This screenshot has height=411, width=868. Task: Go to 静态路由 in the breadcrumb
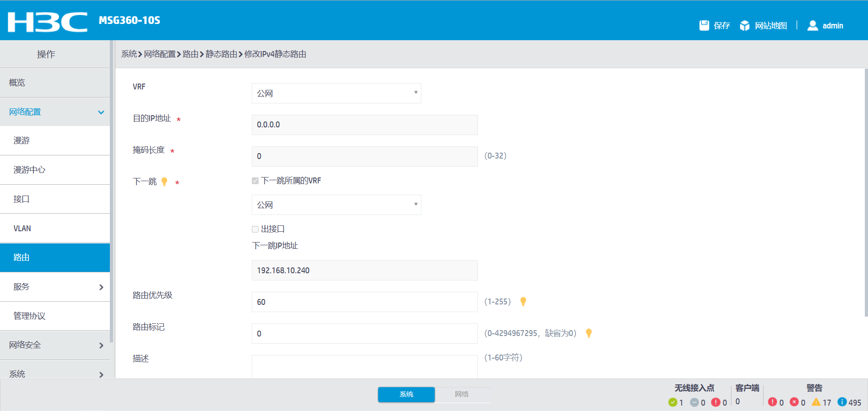pyautogui.click(x=222, y=54)
